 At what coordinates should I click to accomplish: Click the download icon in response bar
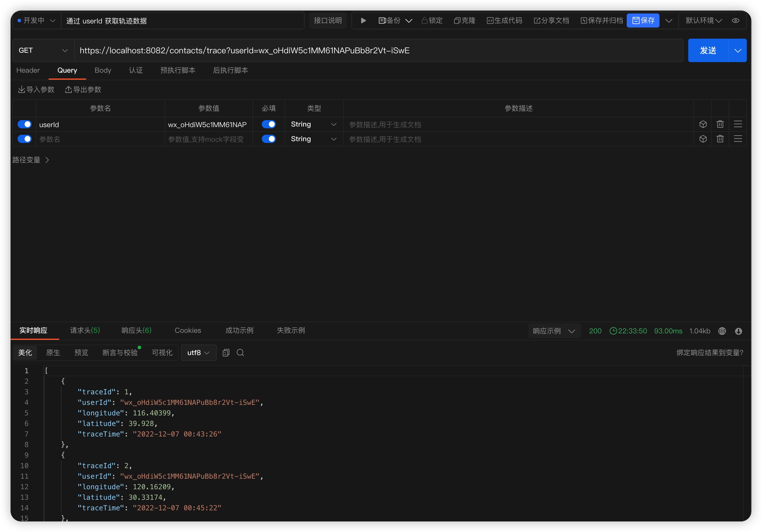(739, 331)
